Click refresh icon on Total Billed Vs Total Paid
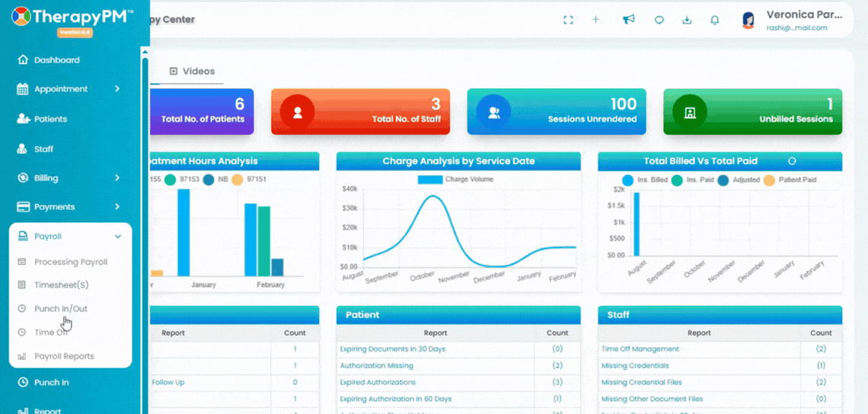868x414 pixels. coord(792,161)
